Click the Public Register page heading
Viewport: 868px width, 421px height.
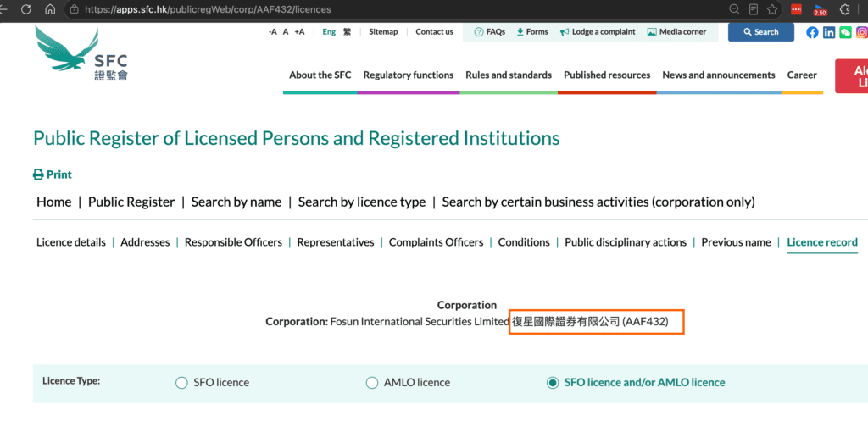(x=297, y=138)
